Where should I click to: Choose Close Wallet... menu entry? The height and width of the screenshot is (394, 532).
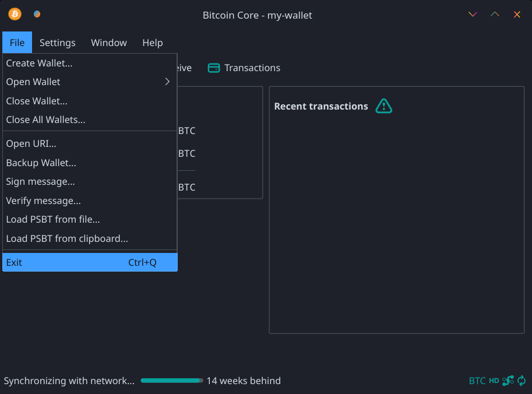click(37, 101)
